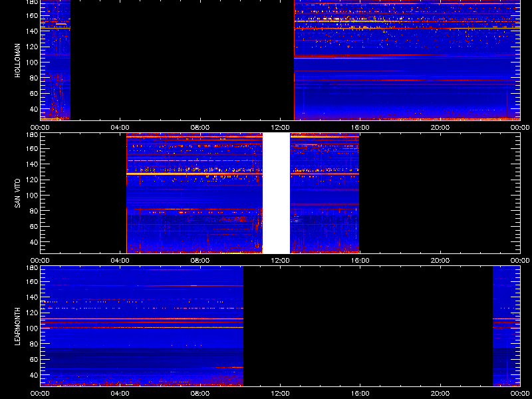Click the HOLLOMAN station axis label
Screen dimensions: 532x399
click(18, 61)
